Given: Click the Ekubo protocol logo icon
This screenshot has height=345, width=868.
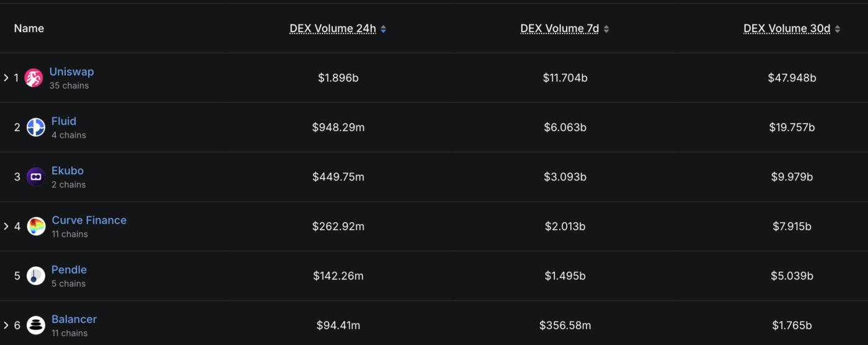Looking at the screenshot, I should click(x=36, y=177).
